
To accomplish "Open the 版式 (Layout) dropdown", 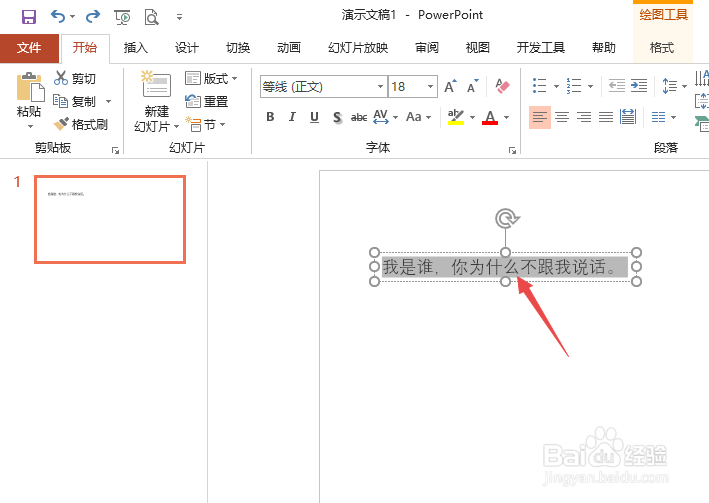I will (x=212, y=79).
